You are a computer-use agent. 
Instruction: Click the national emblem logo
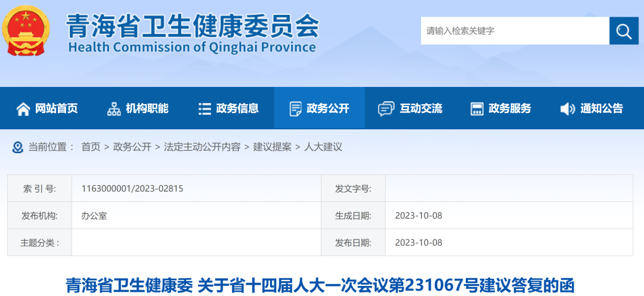coord(26,31)
